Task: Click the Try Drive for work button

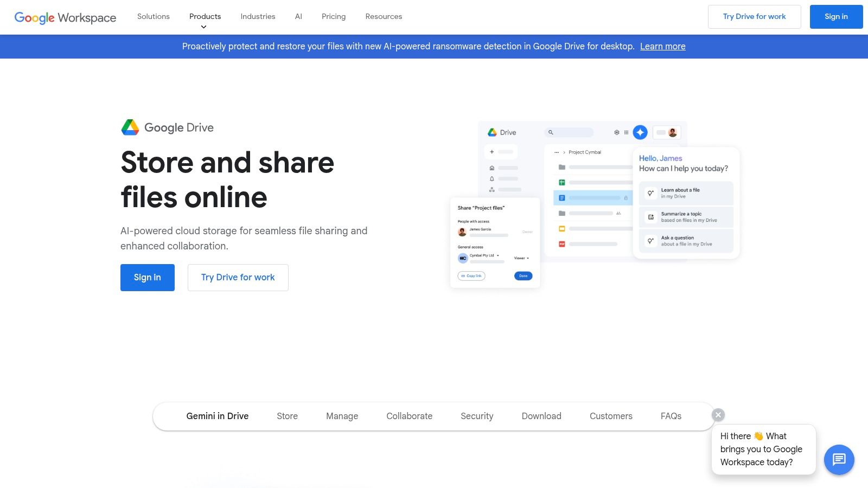Action: tap(754, 16)
